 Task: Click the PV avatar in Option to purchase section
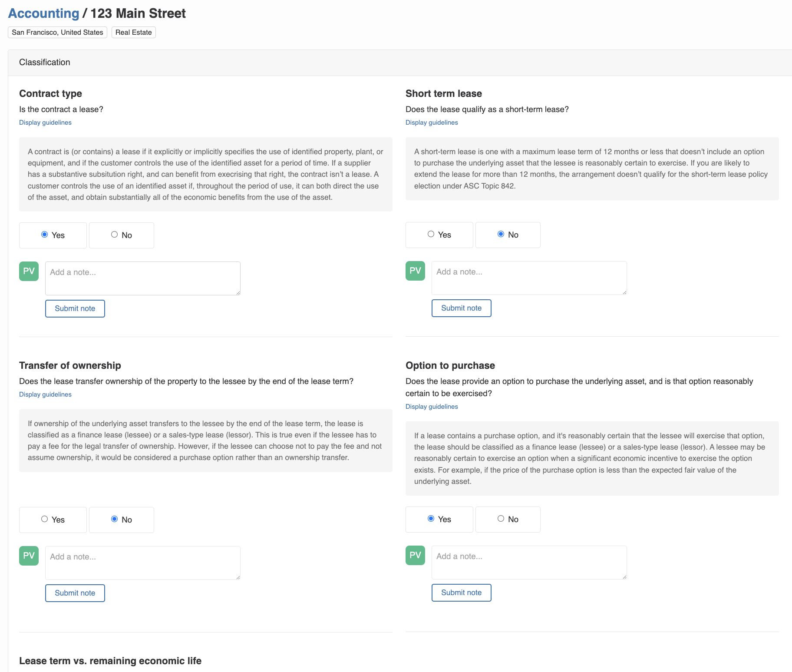point(415,555)
